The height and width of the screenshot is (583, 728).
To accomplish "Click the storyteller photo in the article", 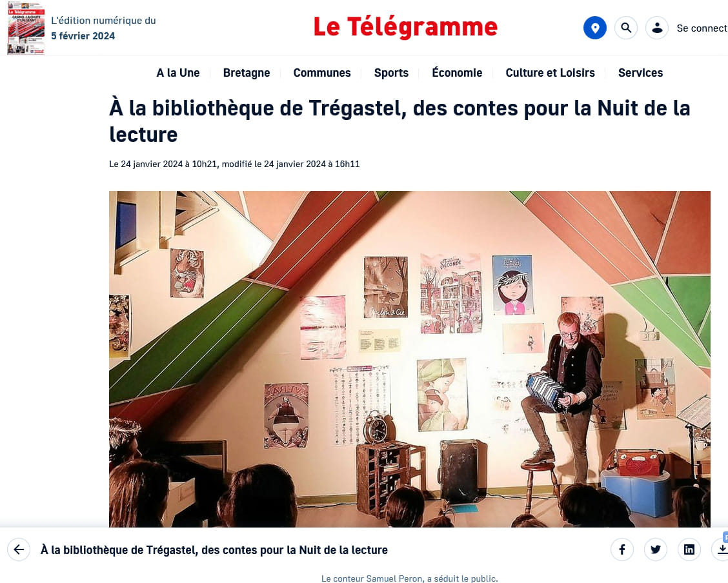I will [x=409, y=359].
